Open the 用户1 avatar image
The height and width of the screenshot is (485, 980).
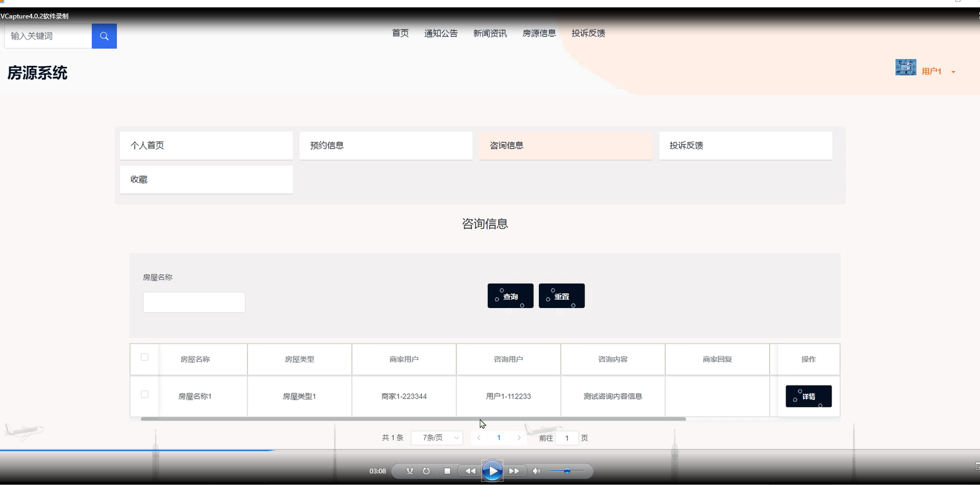[x=906, y=67]
